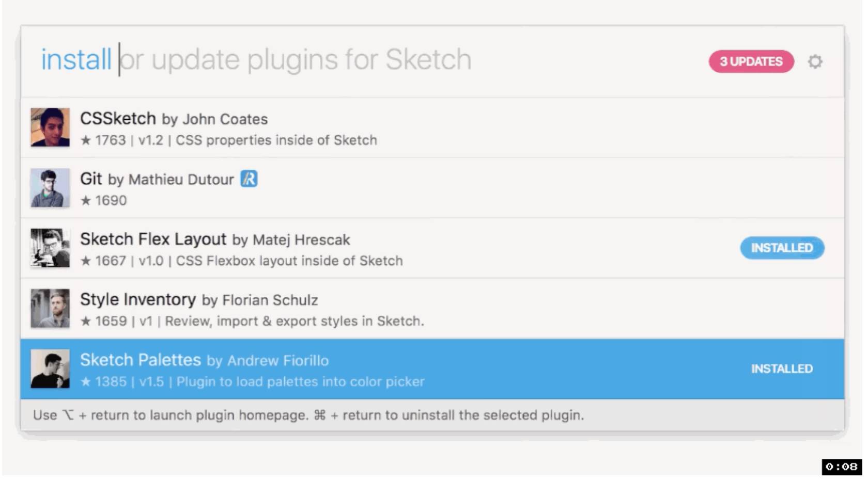Click 'Plugin to load palettes into color picker'
This screenshot has height=480, width=868.
pyautogui.click(x=301, y=381)
